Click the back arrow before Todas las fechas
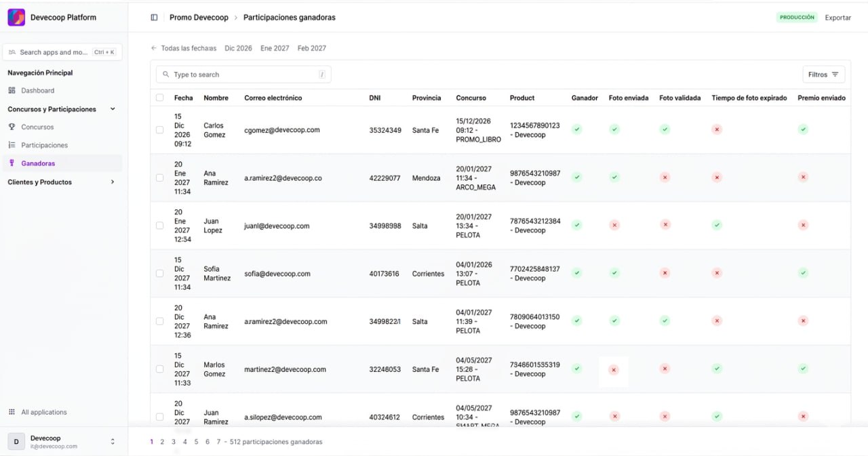This screenshot has height=456, width=868. point(154,48)
